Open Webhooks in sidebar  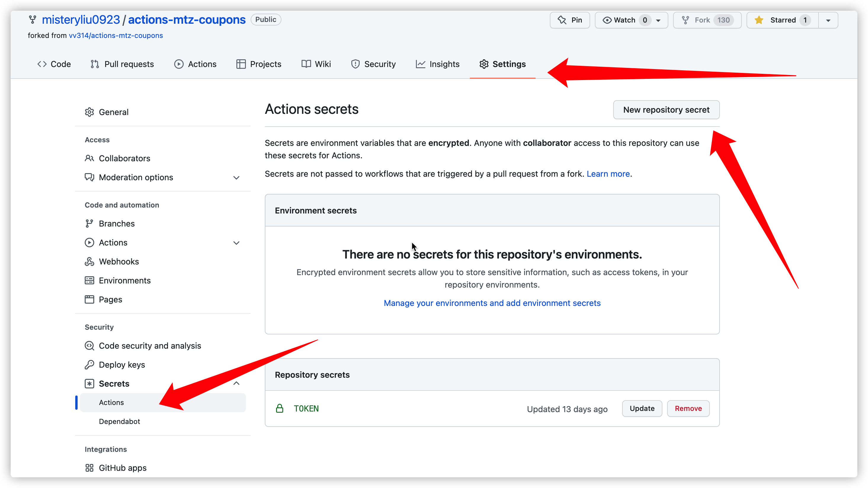click(x=118, y=261)
